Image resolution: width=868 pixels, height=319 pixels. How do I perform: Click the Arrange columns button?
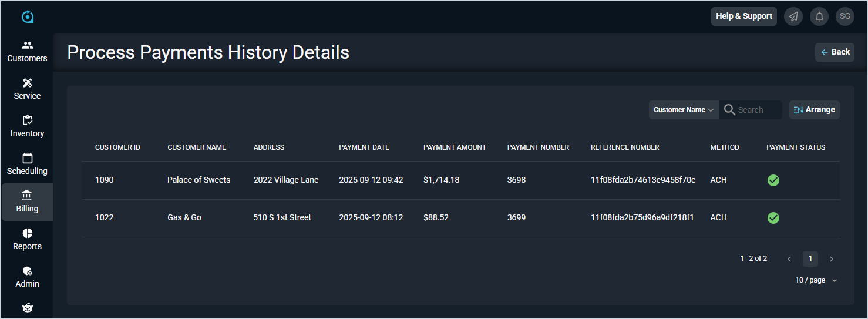[x=814, y=110]
